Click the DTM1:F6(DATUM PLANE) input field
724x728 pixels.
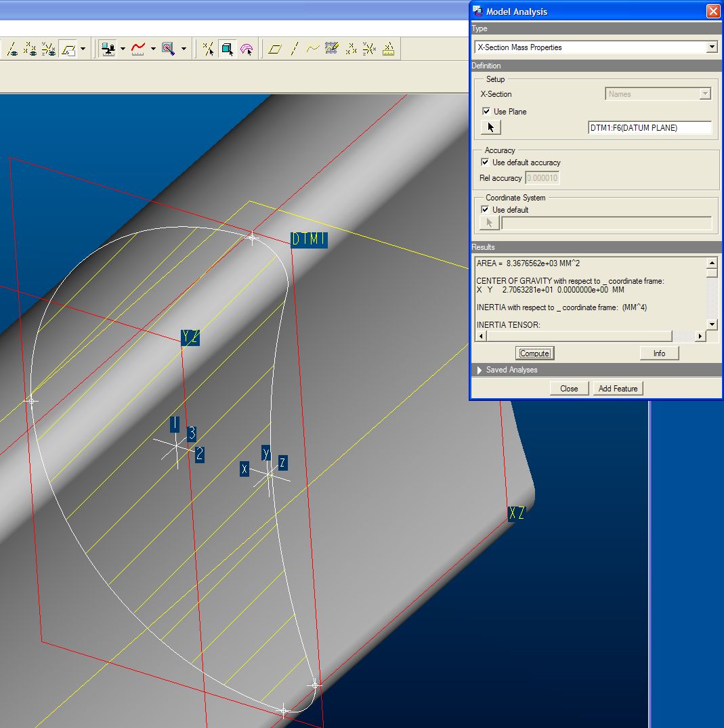click(x=650, y=128)
